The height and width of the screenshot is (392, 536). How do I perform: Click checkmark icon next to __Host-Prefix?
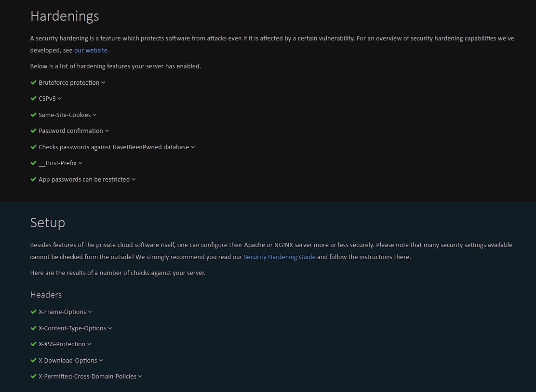coord(33,163)
